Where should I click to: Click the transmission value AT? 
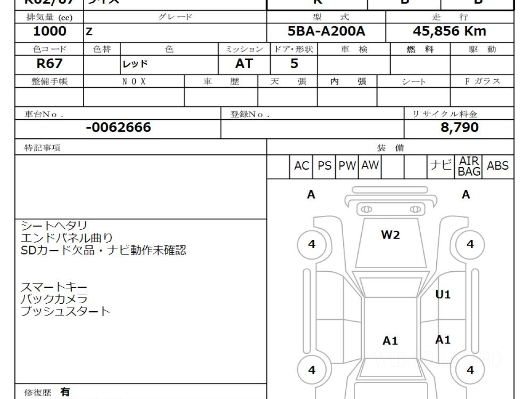point(244,64)
